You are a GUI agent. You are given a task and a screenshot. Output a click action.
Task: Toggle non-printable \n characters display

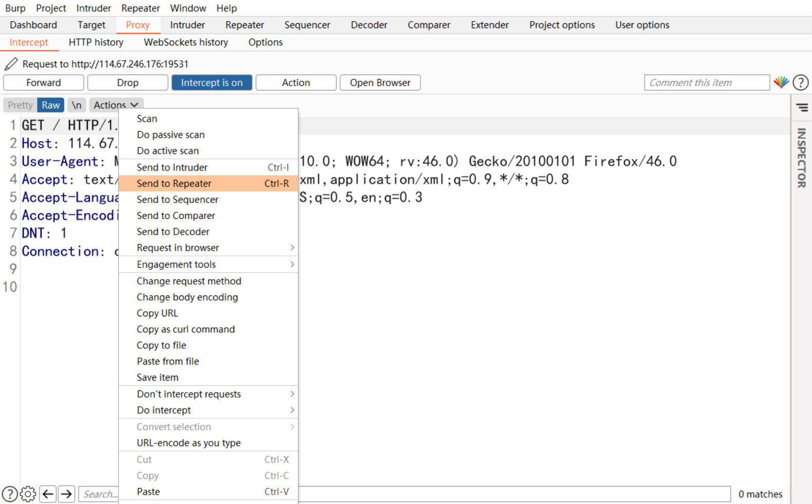(77, 105)
